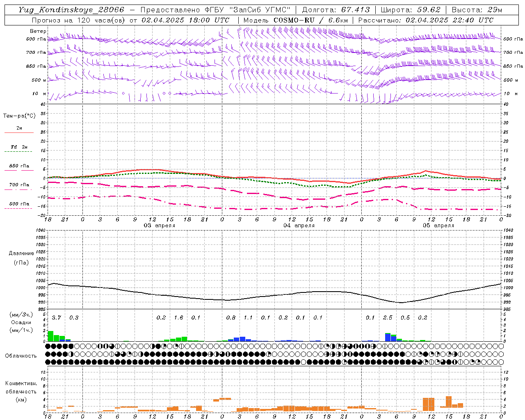
Task: Select the longitude value 67.413
Action: point(355,10)
